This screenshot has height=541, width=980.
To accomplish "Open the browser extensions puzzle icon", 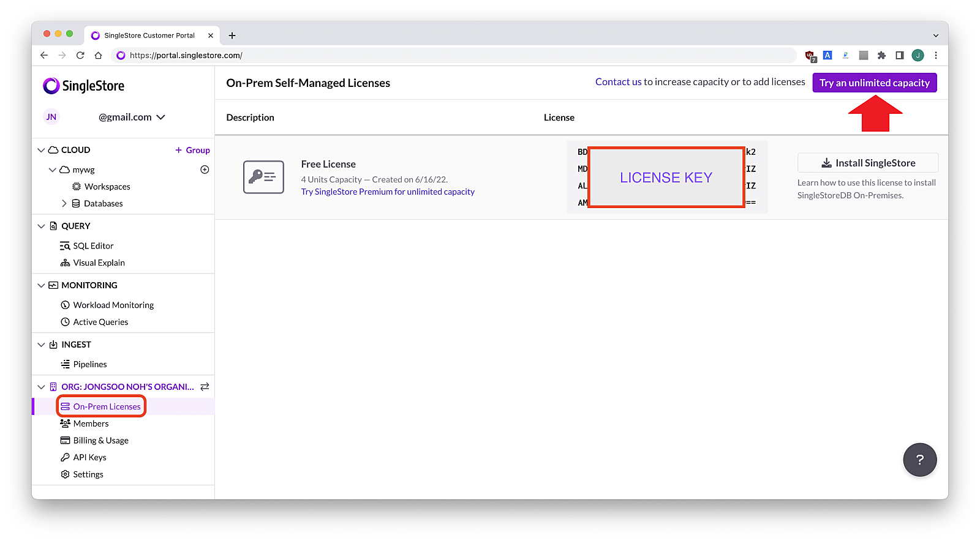I will coord(881,55).
